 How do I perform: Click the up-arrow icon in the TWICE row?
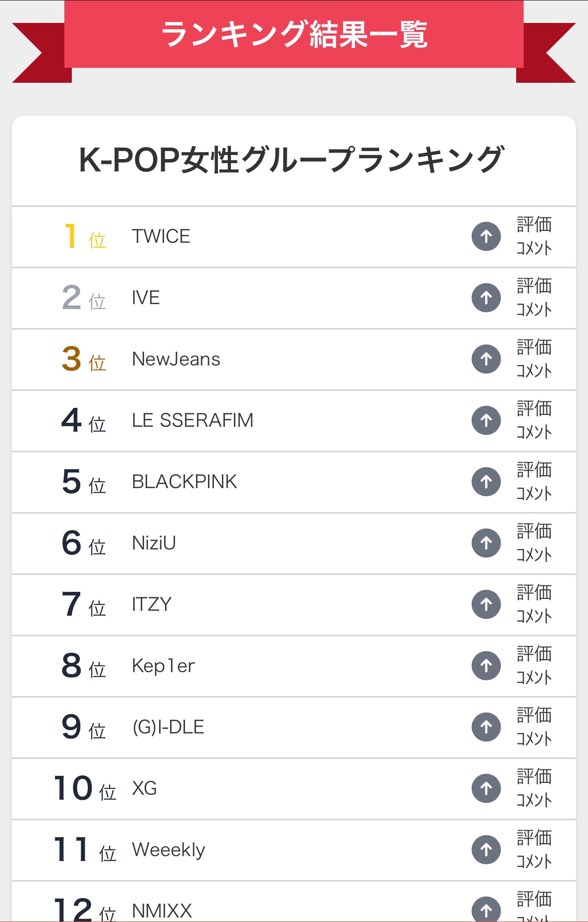486,236
